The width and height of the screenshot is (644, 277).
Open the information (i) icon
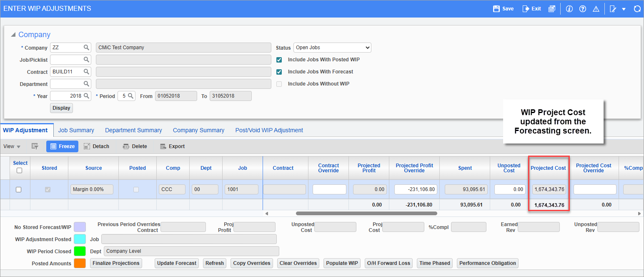[x=570, y=9]
